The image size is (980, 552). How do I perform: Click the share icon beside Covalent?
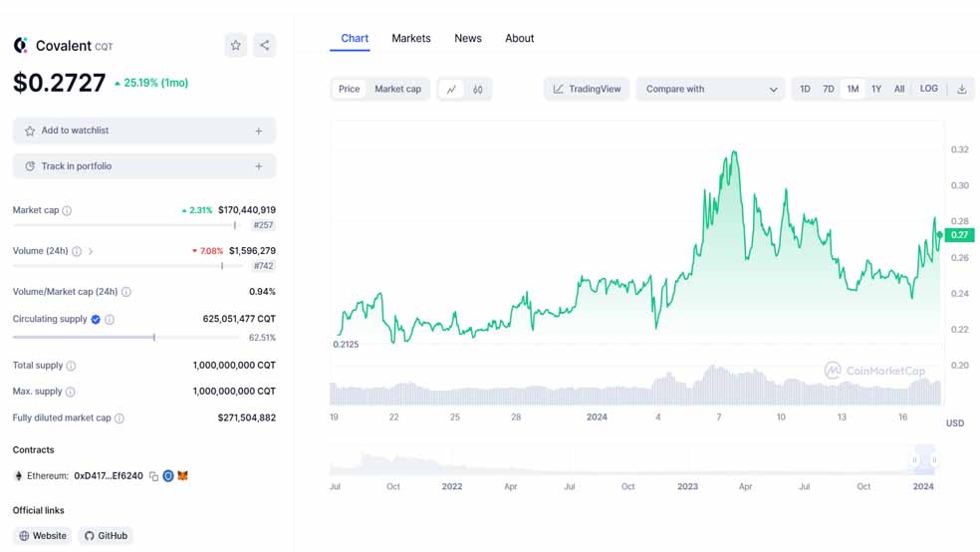tap(264, 45)
